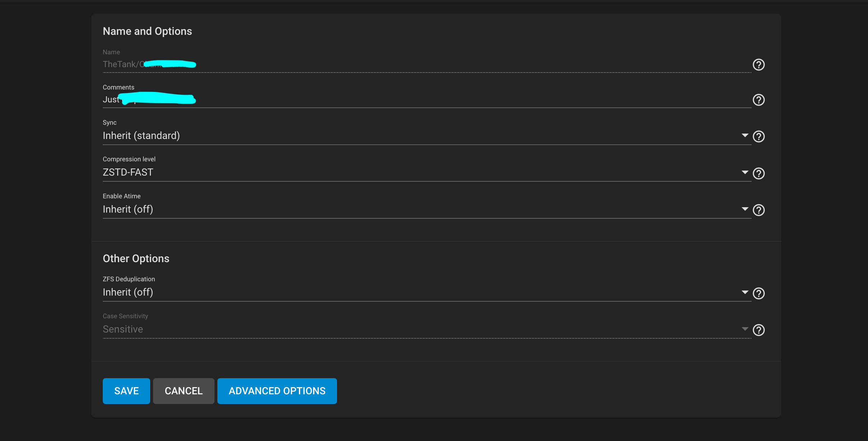Save the dataset settings

[x=126, y=391]
